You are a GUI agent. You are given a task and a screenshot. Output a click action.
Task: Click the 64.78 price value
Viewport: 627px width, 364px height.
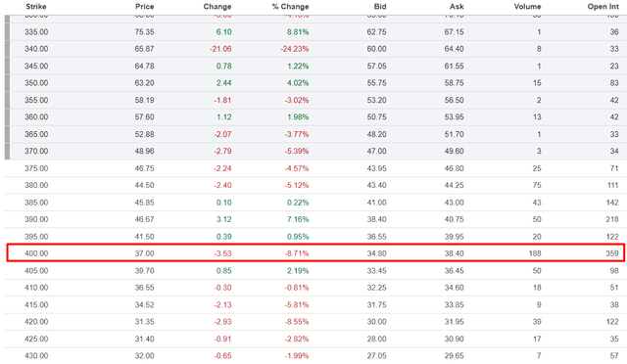tap(144, 66)
